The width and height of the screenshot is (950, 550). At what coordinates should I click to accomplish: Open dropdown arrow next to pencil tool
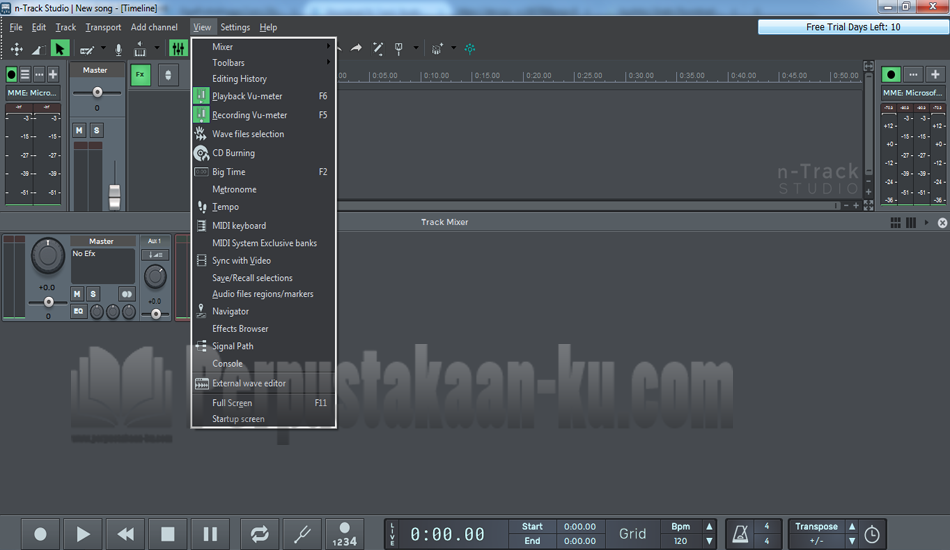[103, 48]
